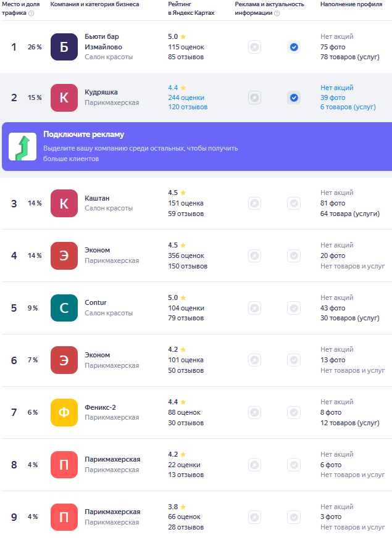Click 'П' avatar in the 66 оценок row
This screenshot has width=392, height=540.
click(64, 517)
